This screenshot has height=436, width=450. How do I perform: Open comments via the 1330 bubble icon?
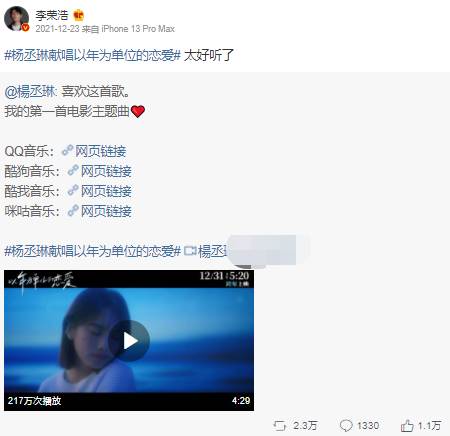pyautogui.click(x=346, y=426)
